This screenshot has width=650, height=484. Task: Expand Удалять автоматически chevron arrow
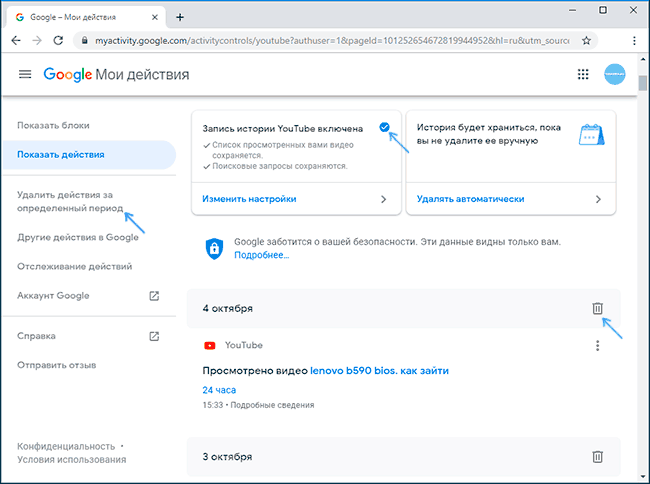(598, 199)
